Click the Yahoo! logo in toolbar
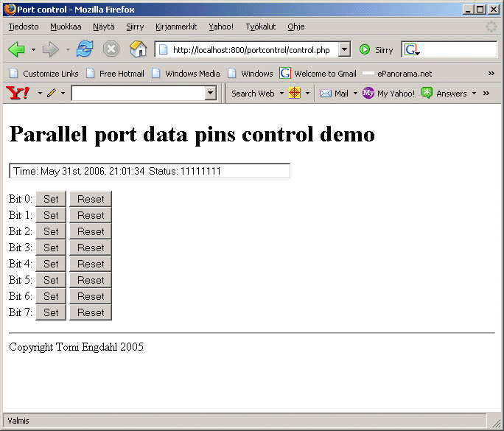 click(18, 94)
